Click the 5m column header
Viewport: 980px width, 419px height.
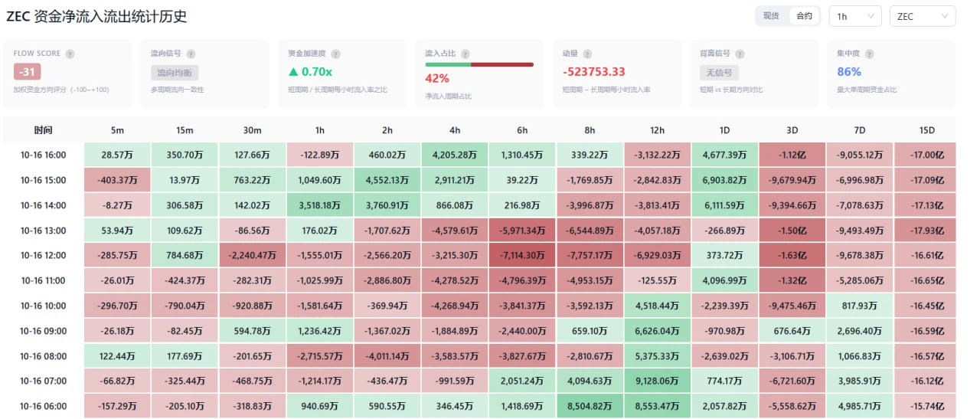(x=117, y=130)
